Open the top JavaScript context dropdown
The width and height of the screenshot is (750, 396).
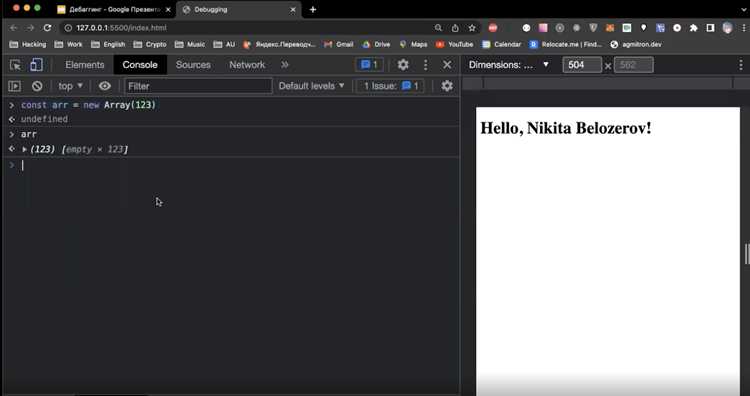pos(70,86)
